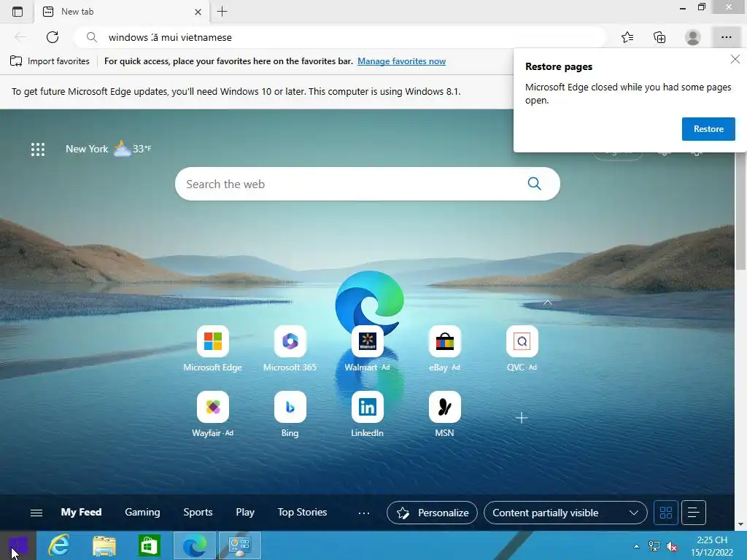
Task: Open the feed hamburger menu icon
Action: tap(36, 513)
